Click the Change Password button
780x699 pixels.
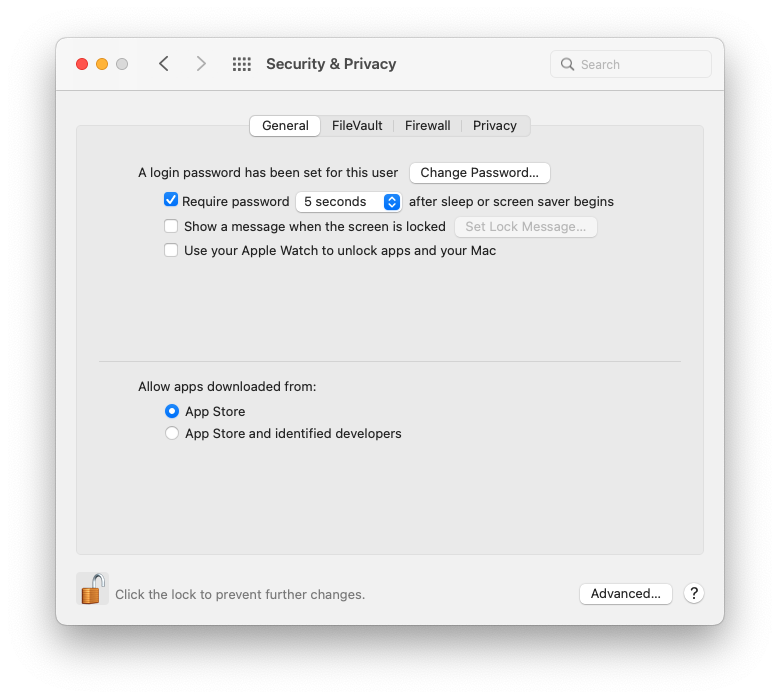click(x=479, y=172)
